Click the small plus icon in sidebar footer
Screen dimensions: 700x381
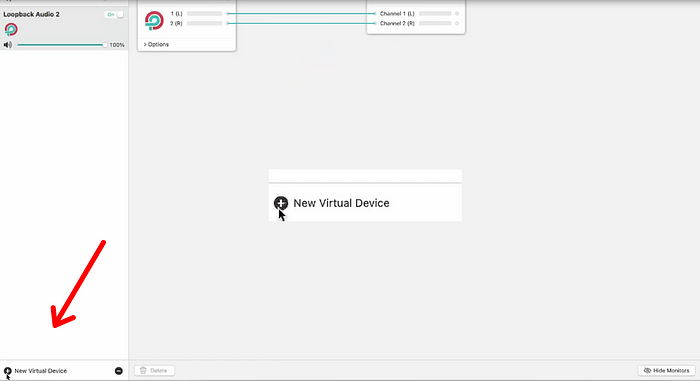pyautogui.click(x=8, y=371)
